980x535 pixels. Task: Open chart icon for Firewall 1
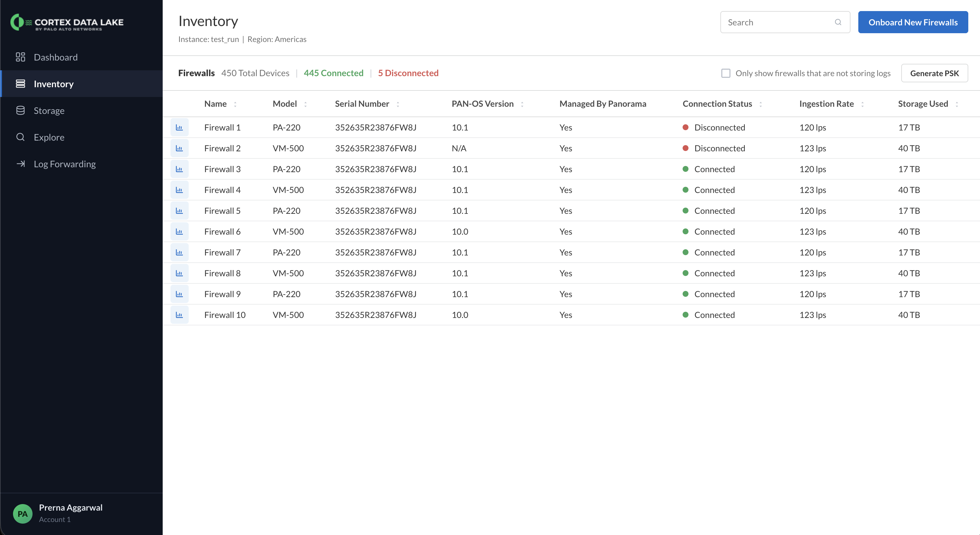tap(179, 128)
